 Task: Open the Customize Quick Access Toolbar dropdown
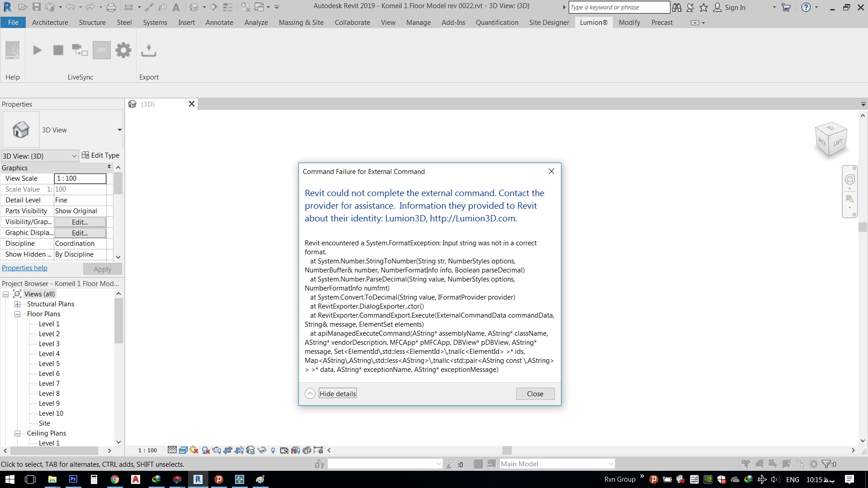tap(277, 7)
